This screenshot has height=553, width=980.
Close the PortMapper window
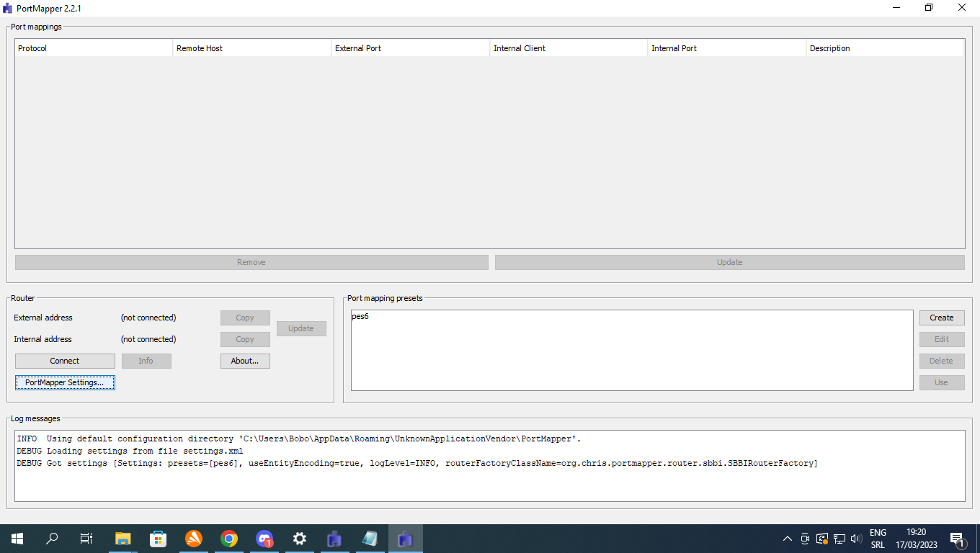pyautogui.click(x=962, y=8)
